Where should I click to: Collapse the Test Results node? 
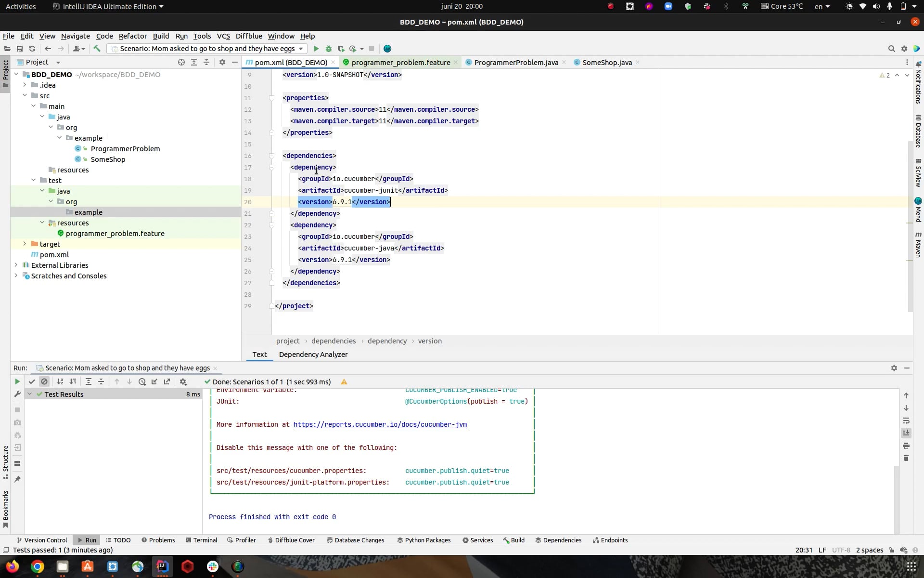tap(30, 394)
